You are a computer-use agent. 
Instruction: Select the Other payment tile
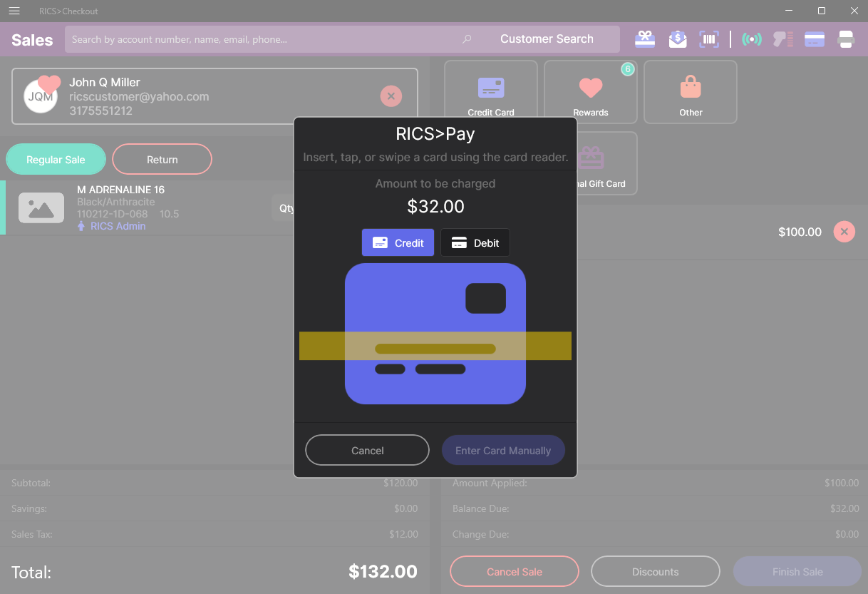(x=691, y=92)
